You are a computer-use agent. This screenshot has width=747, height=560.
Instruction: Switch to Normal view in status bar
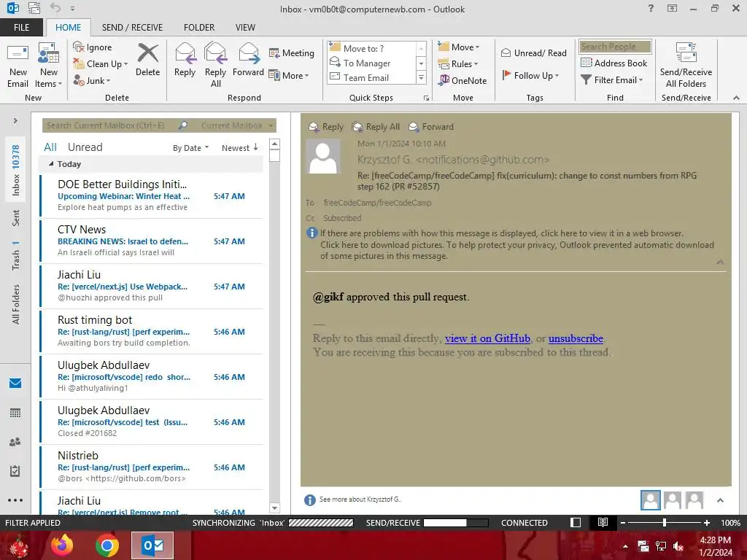576,522
